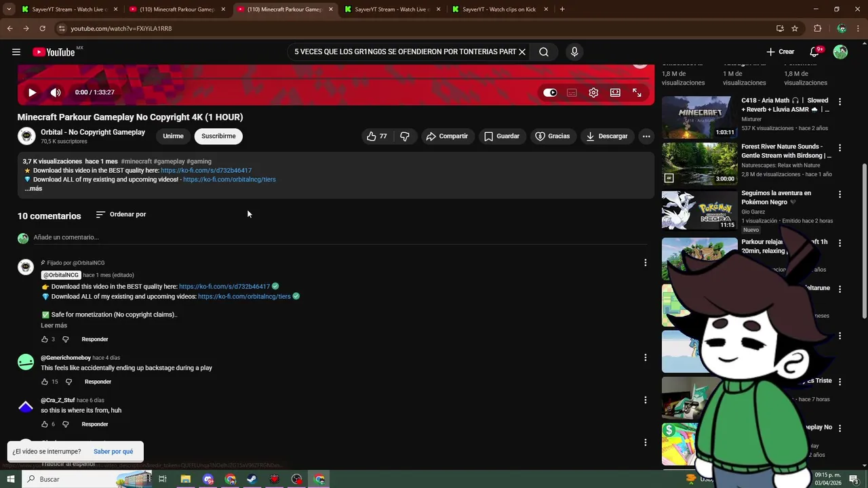Screen dimensions: 868x488
Task: Open Pokémon Negro recommended video thumbnail
Action: tap(699, 210)
